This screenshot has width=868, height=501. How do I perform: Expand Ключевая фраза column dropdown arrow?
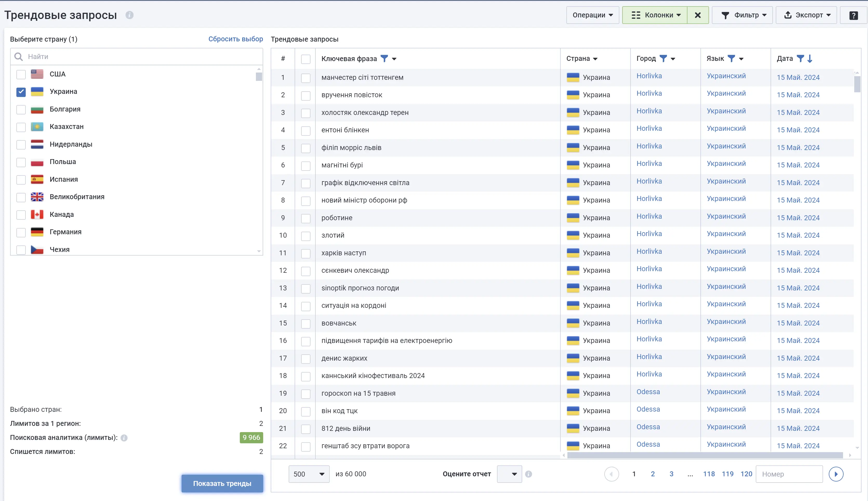pos(394,59)
